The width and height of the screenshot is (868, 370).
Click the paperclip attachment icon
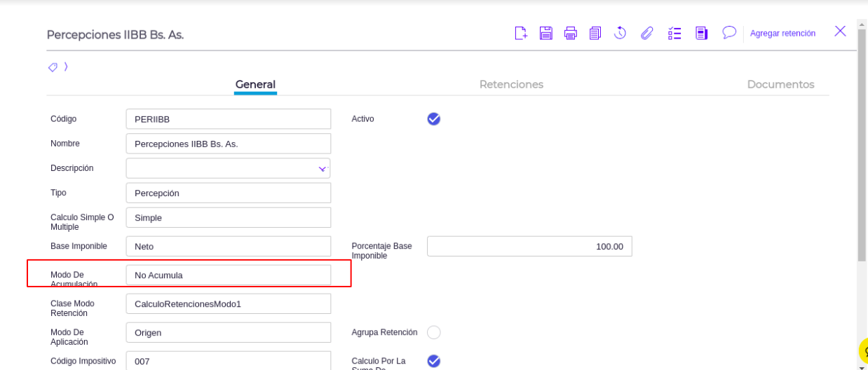647,33
